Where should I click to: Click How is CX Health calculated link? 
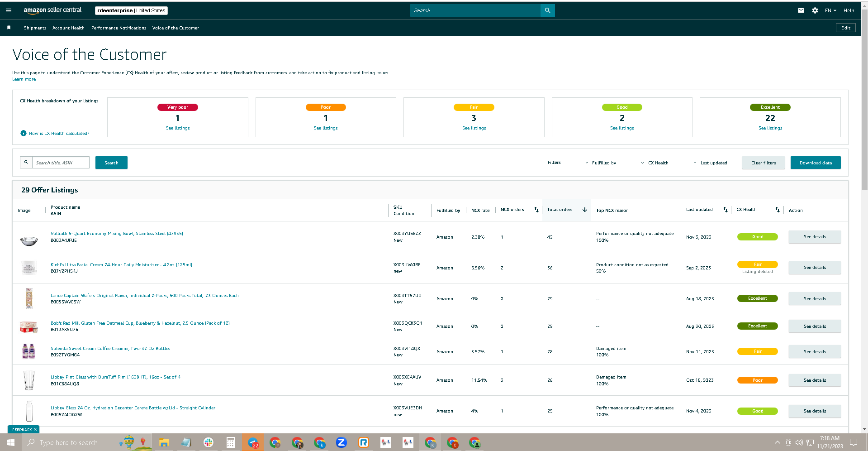point(59,133)
